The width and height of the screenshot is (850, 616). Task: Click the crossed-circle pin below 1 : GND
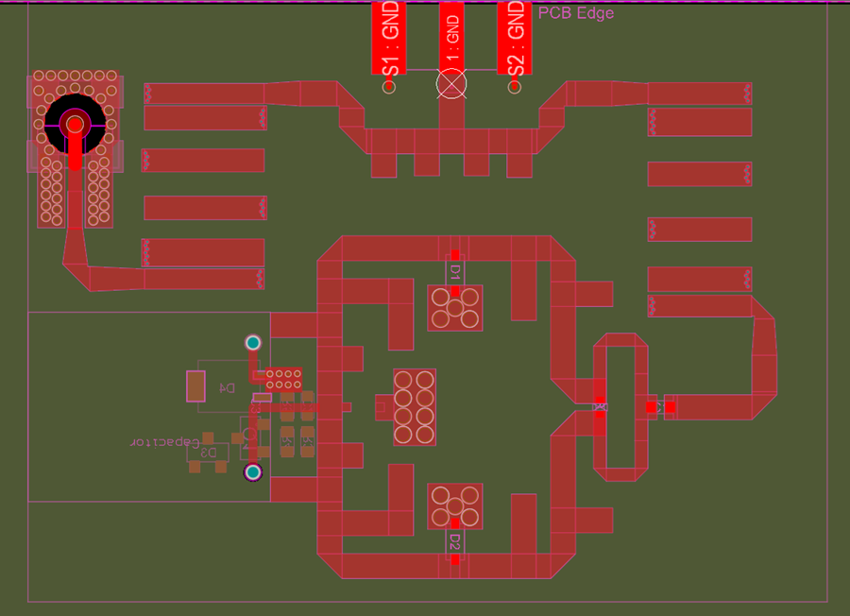(x=451, y=84)
